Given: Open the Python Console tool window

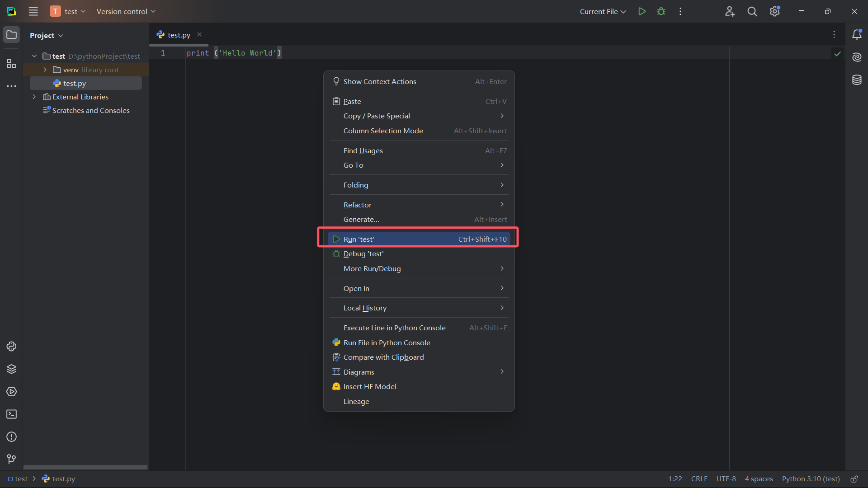Looking at the screenshot, I should tap(11, 347).
